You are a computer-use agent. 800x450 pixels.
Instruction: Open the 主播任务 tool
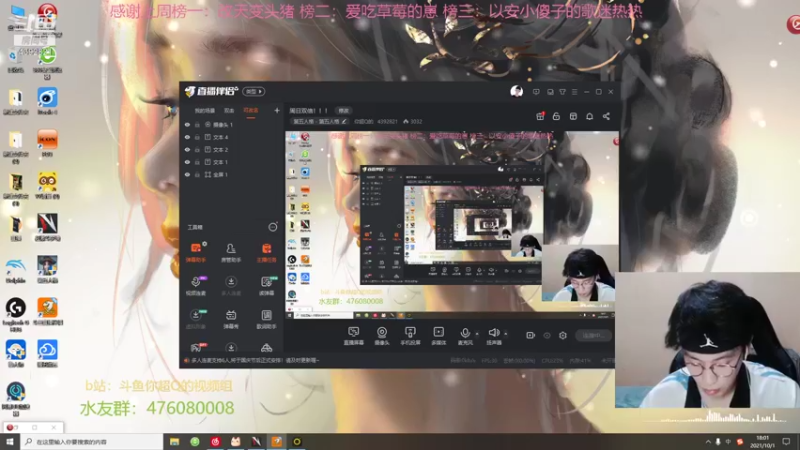pos(266,253)
